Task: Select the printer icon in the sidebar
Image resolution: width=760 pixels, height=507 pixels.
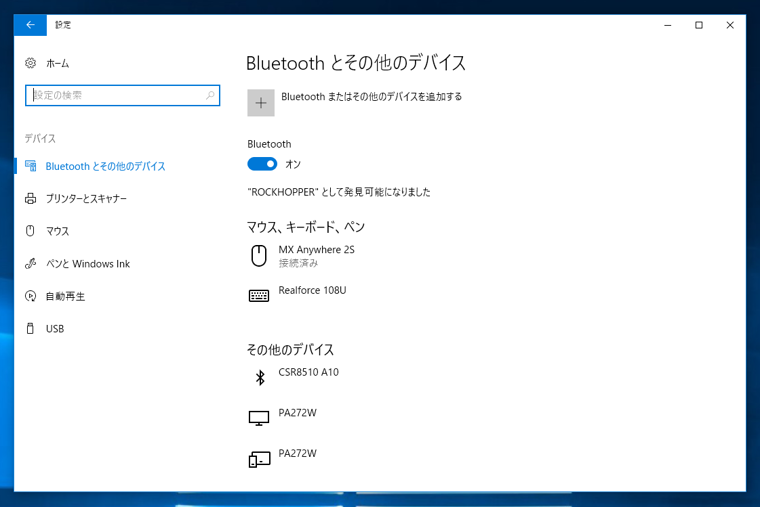Action: [31, 198]
